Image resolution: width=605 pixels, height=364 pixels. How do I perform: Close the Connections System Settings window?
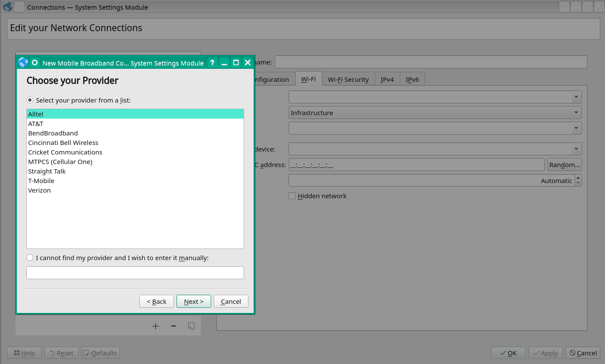(599, 7)
